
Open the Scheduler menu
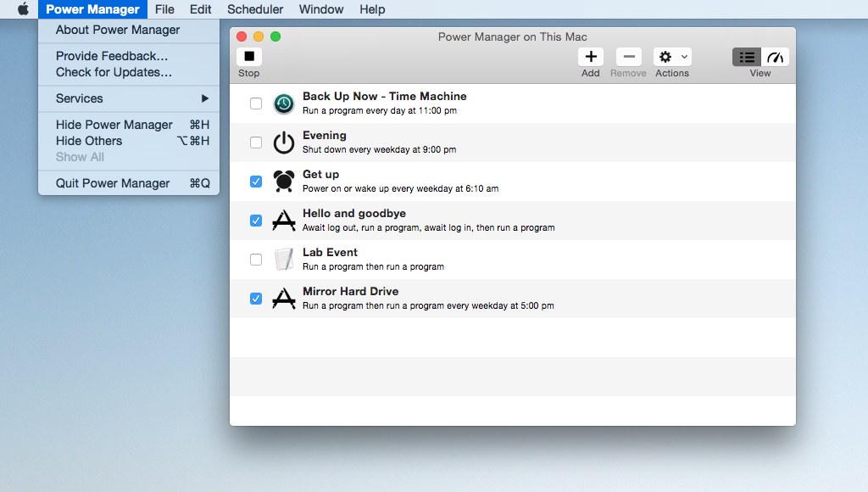click(x=255, y=9)
